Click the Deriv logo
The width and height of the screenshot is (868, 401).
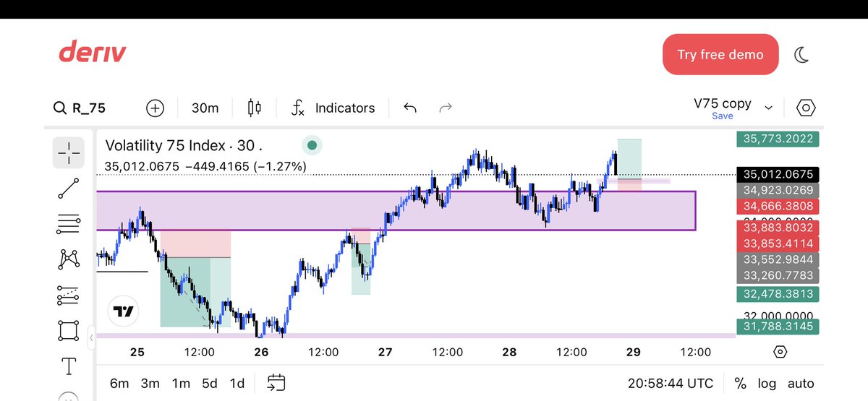(x=93, y=53)
